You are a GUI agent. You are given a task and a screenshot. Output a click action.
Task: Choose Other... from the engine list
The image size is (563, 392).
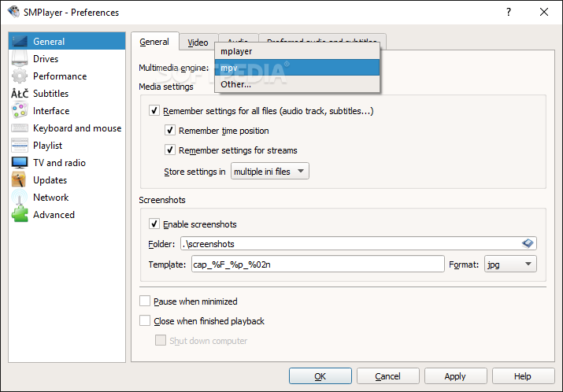(x=297, y=84)
